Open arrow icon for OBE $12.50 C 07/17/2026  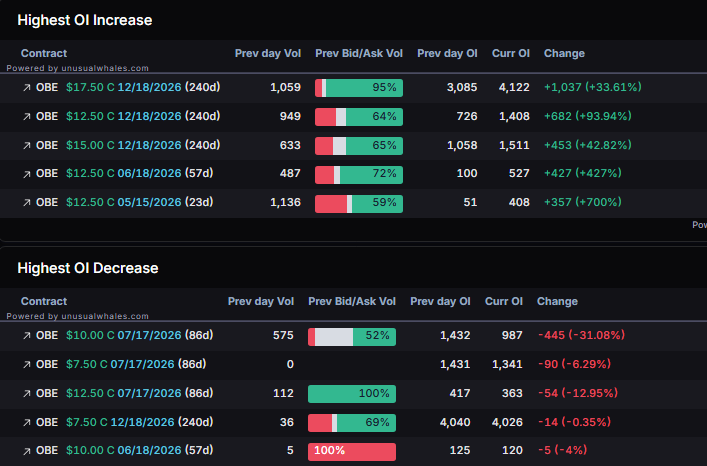[27, 393]
